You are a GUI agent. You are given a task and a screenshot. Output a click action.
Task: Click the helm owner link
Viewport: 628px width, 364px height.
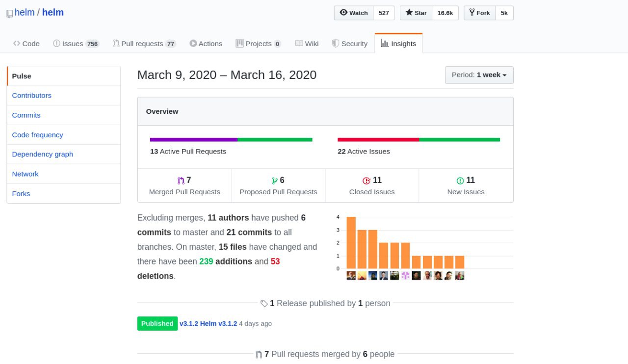[x=25, y=12]
